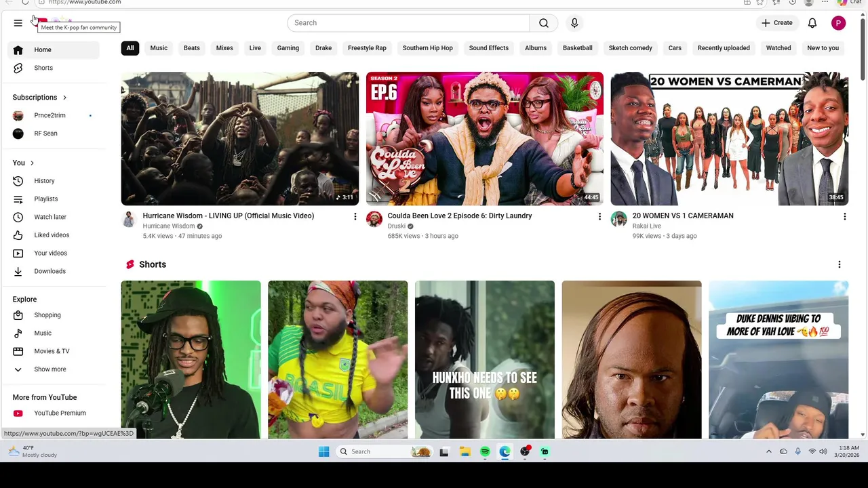Focus the YouTube search field
Image resolution: width=868 pixels, height=488 pixels.
(x=408, y=23)
